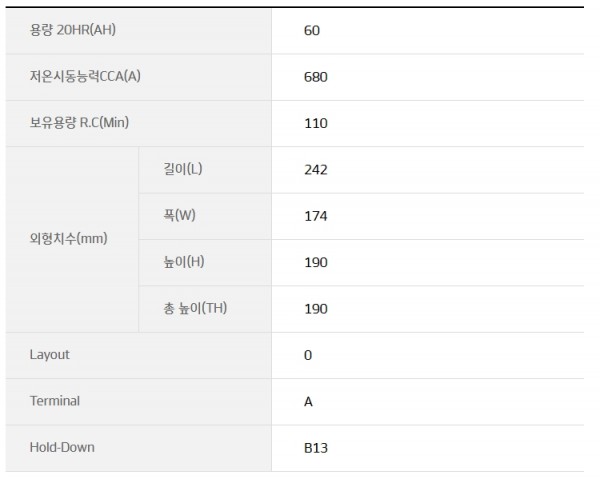Click the 저온시동능력CCA(A) label
Image resolution: width=600 pixels, height=479 pixels.
[x=85, y=77]
